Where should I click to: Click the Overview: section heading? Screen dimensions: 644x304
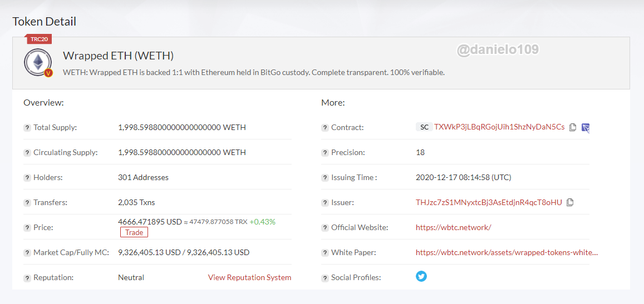[x=43, y=103]
